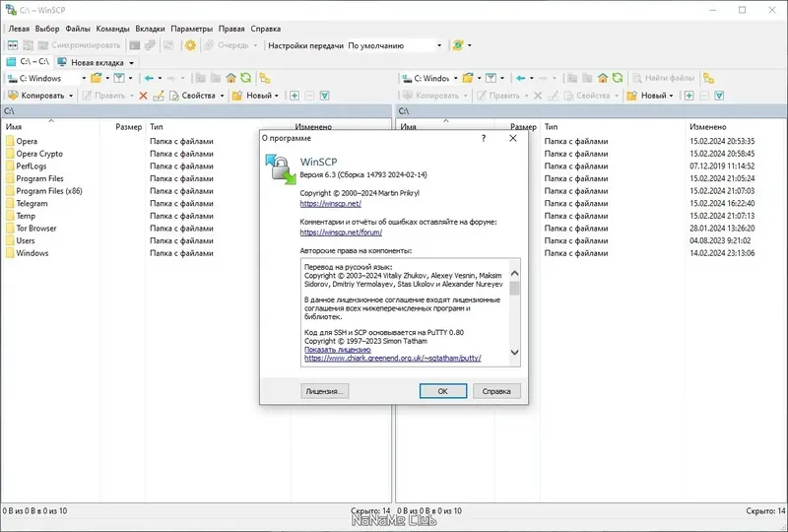This screenshot has height=532, width=788.
Task: Sort left panel by 'Имя' column header
Action: click(50, 127)
